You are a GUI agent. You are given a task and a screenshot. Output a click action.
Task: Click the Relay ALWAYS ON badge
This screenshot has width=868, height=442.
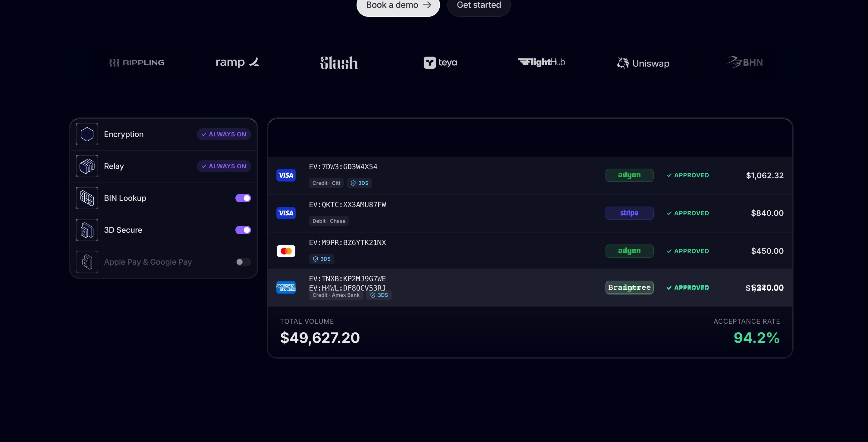[x=224, y=166]
